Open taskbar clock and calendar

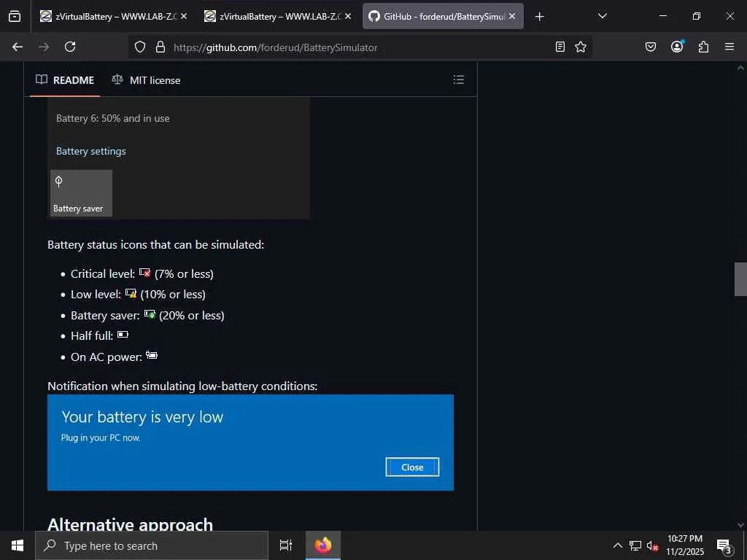684,545
